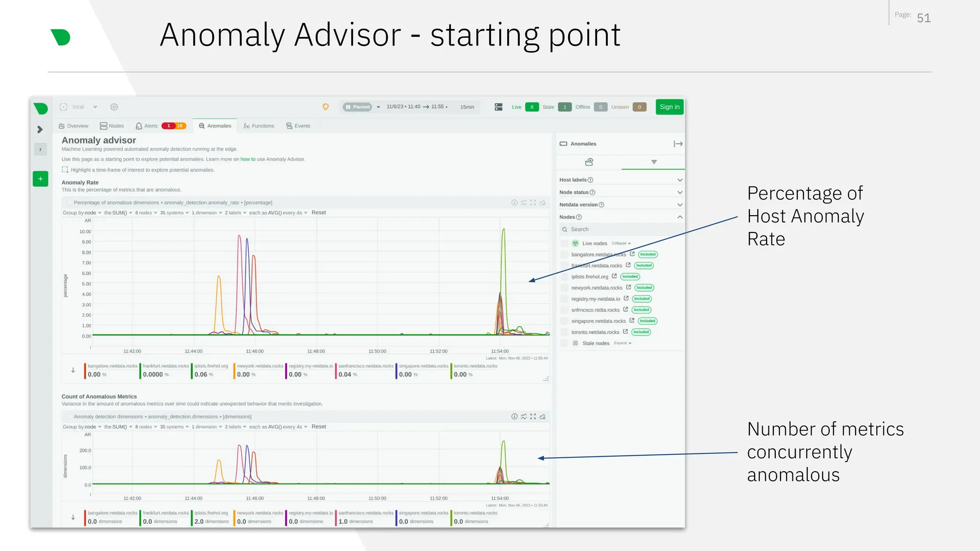Follow the 'how to' link
The height and width of the screenshot is (551, 980).
pos(248,159)
